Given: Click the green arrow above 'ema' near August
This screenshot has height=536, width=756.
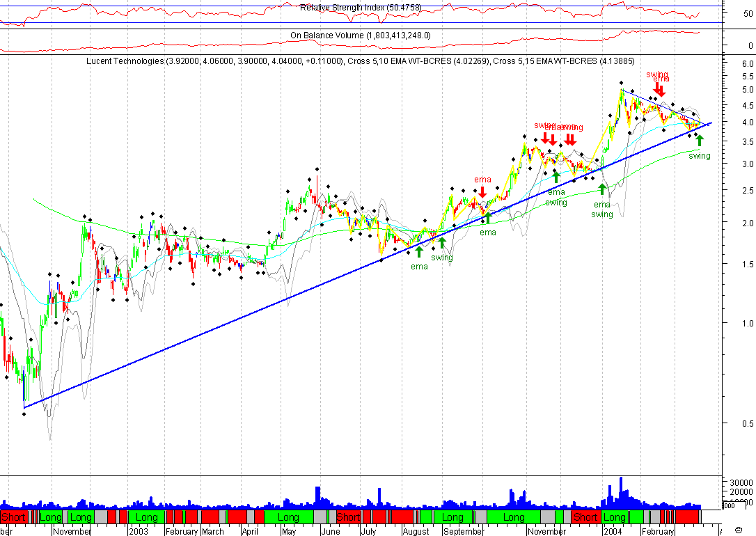Looking at the screenshot, I should [419, 251].
